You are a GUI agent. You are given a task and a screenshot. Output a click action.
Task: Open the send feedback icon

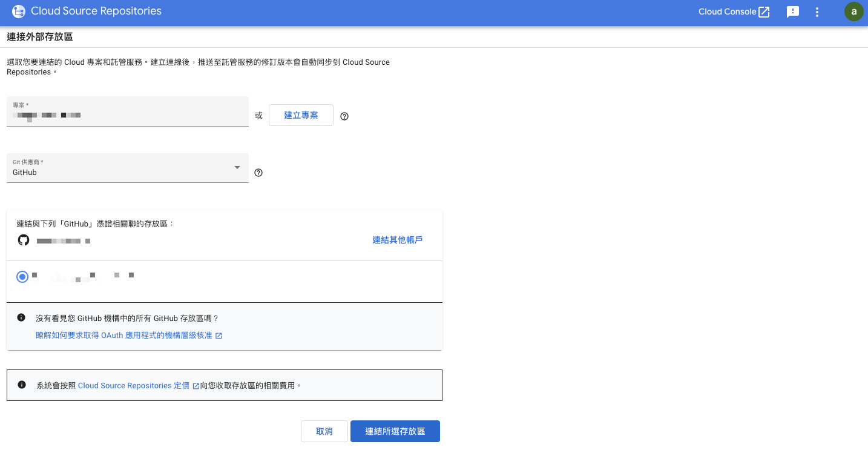pos(793,12)
